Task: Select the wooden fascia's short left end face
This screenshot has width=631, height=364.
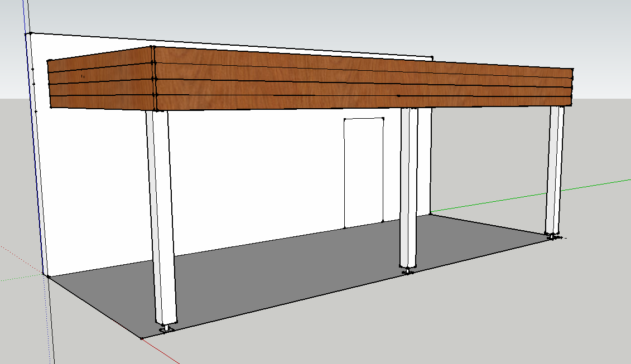Action: pos(100,79)
